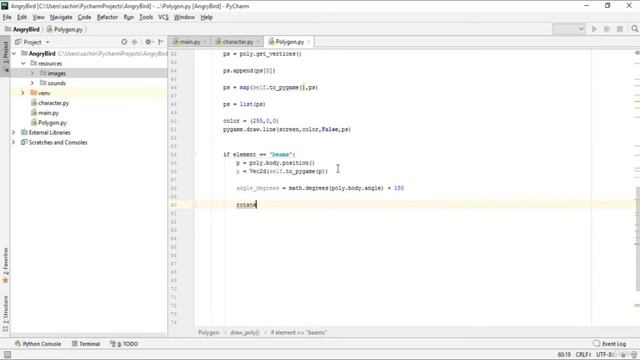The width and height of the screenshot is (640, 360).
Task: Open the Help menu
Action: pyautogui.click(x=207, y=17)
